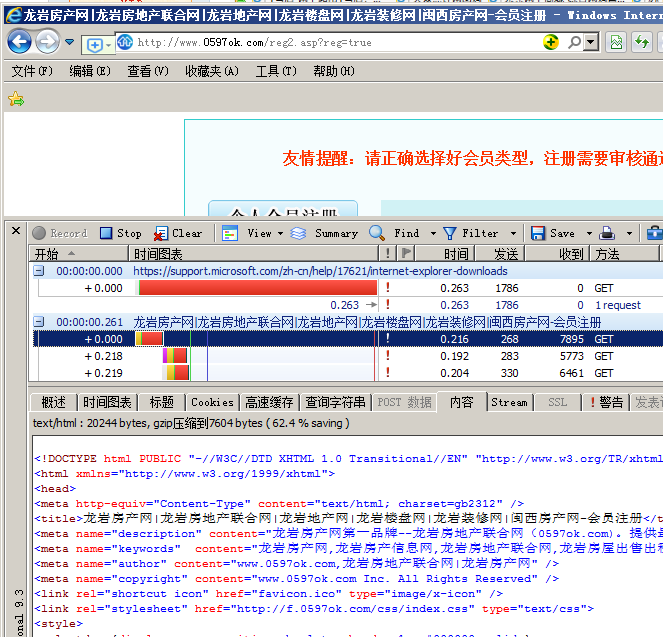Open the print dropdown arrow
The image size is (663, 637).
tap(630, 233)
